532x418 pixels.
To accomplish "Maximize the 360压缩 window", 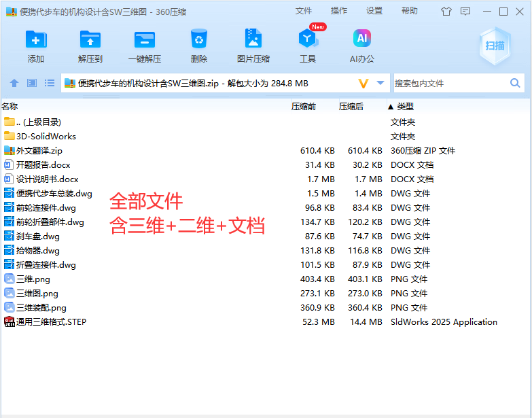I will tap(503, 12).
